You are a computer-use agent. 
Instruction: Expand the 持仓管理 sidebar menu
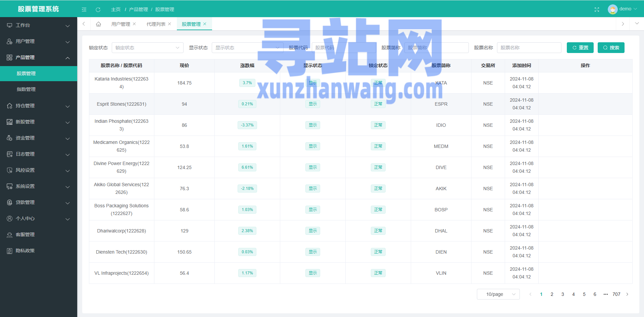39,106
